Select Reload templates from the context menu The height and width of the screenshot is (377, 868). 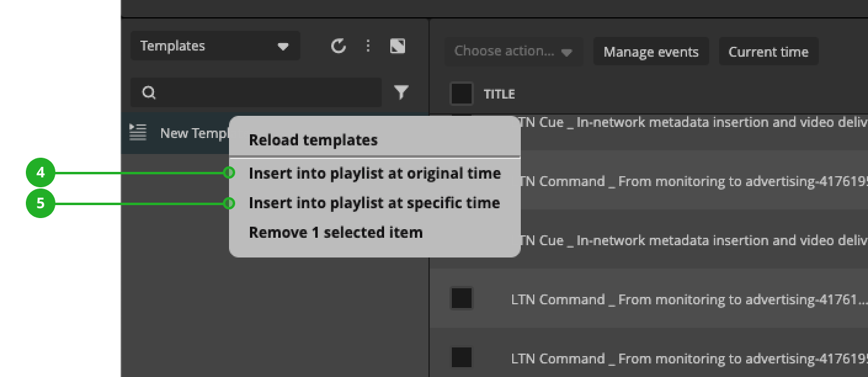(313, 140)
